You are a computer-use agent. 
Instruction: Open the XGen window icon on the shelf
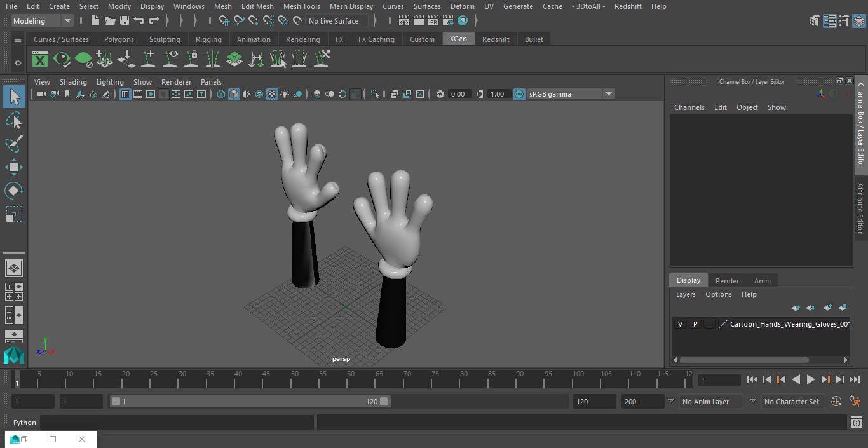point(40,60)
